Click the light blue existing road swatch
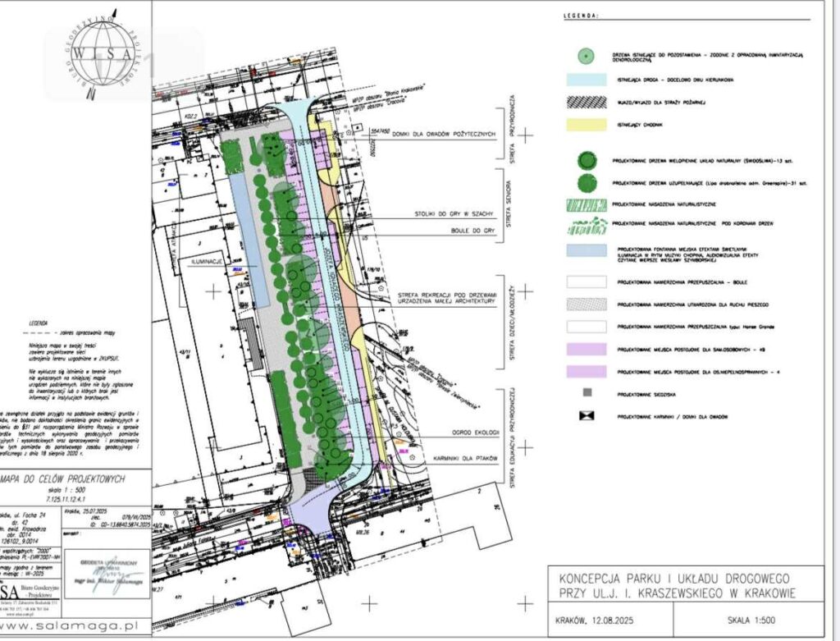The height and width of the screenshot is (641, 840). [x=586, y=80]
